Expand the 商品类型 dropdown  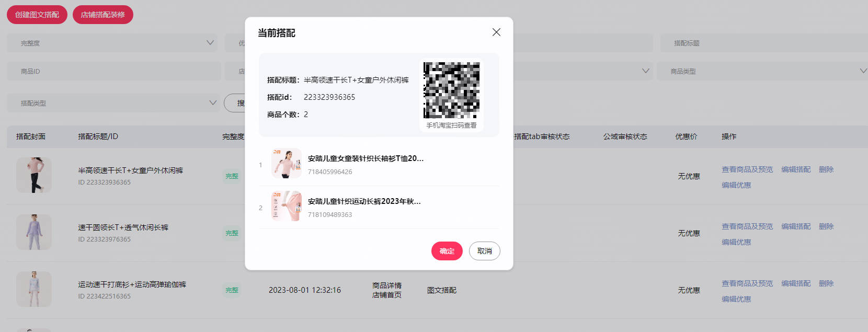click(x=762, y=71)
